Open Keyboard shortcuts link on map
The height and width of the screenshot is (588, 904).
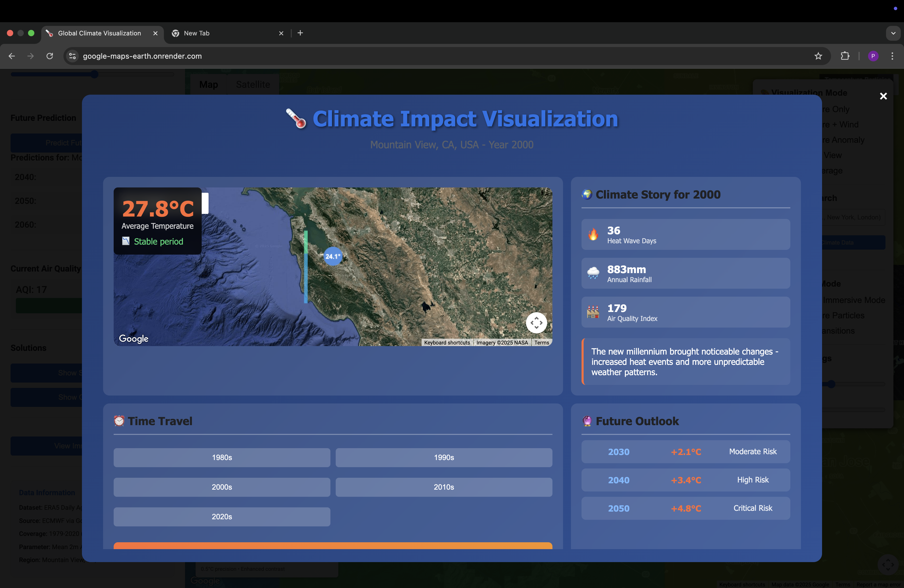[447, 343]
